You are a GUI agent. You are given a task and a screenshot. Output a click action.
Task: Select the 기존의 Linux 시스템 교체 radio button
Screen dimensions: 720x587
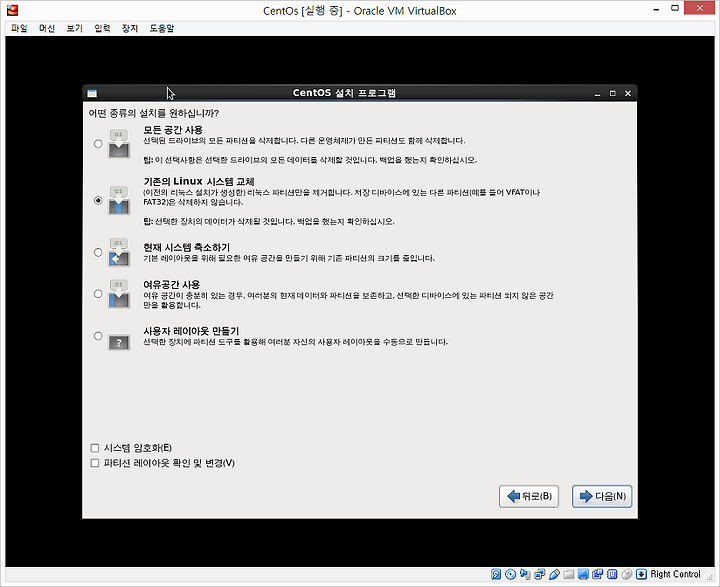(98, 200)
